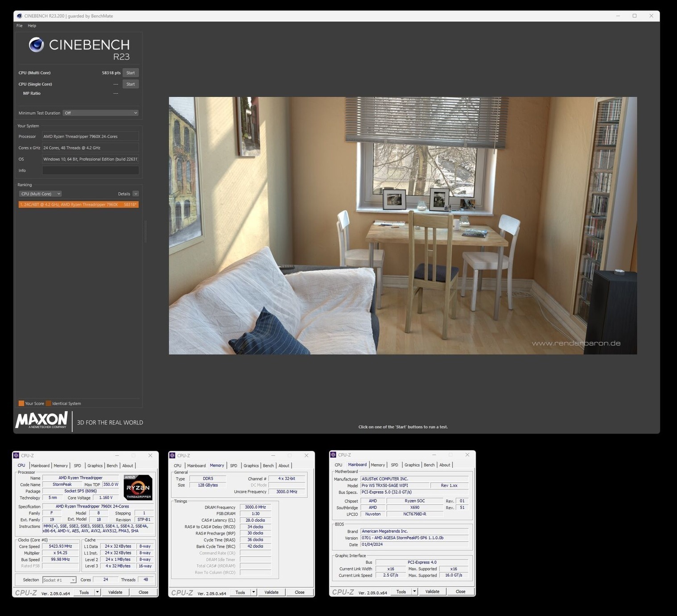Maximize the Cinebench window
This screenshot has width=677, height=616.
[634, 16]
